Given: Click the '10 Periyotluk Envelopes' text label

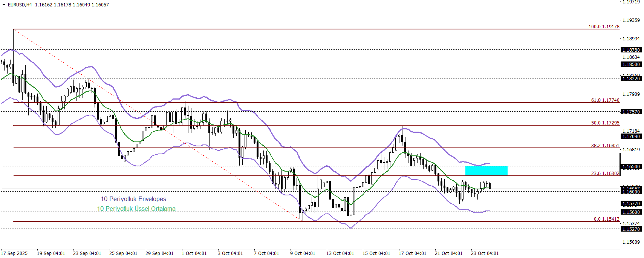Looking at the screenshot, I should coord(133,199).
